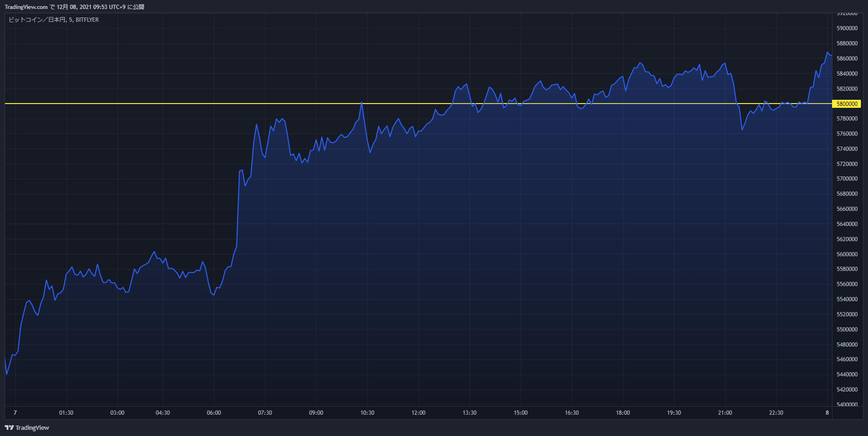Click the 5900000 price axis label
Image resolution: width=868 pixels, height=436 pixels.
(x=847, y=28)
